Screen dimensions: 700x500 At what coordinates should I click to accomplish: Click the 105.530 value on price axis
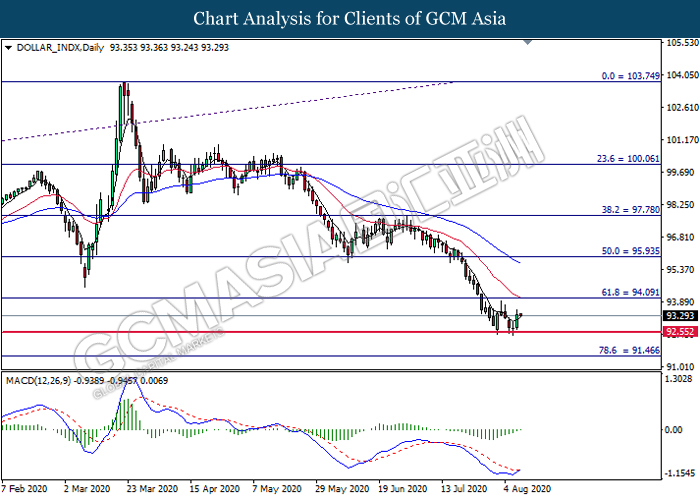point(679,42)
